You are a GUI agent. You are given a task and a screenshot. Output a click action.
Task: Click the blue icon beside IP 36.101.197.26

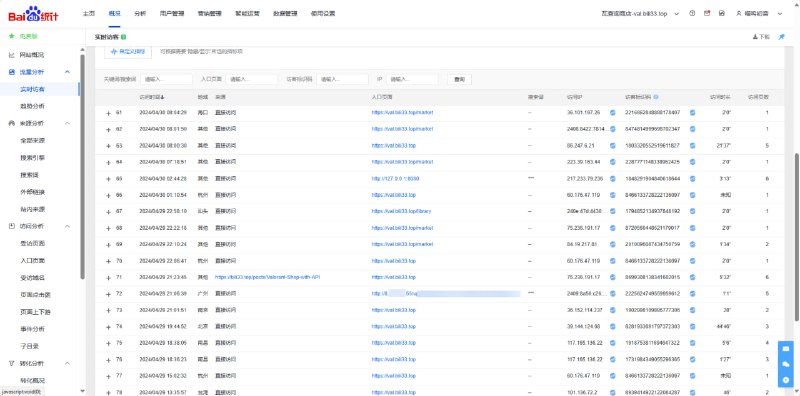tap(613, 112)
